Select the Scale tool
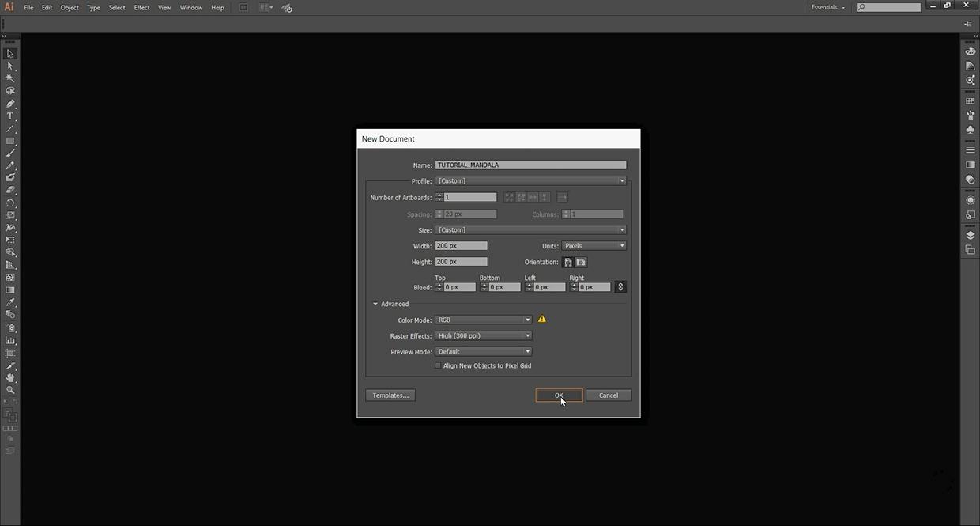Image resolution: width=980 pixels, height=526 pixels. (10, 215)
